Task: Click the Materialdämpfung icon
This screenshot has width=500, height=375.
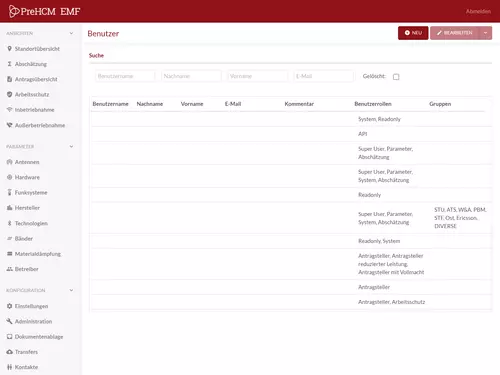Action: (9, 254)
